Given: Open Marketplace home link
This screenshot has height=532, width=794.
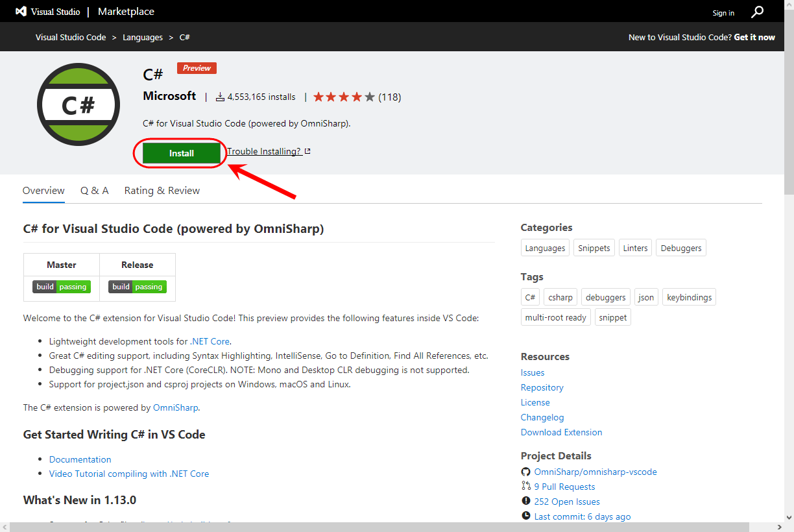Looking at the screenshot, I should coord(126,12).
